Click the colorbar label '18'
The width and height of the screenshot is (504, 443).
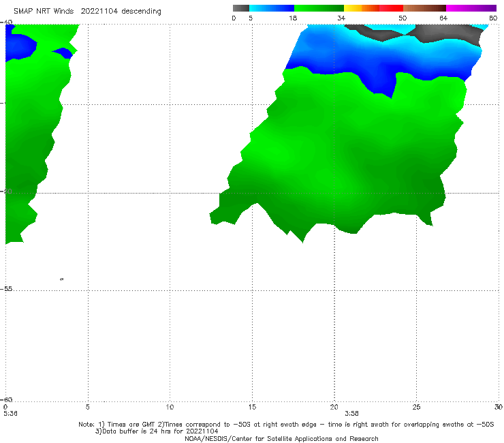[293, 18]
